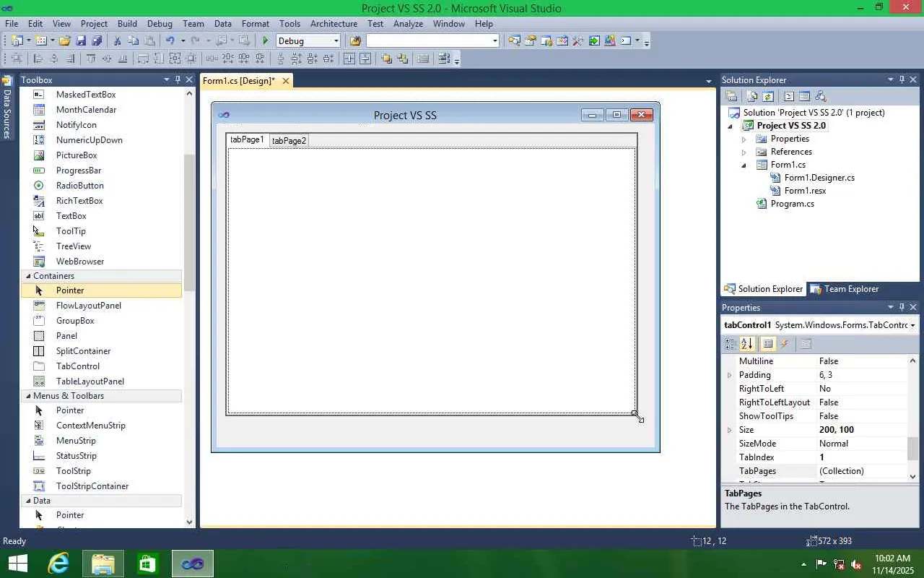Close the Form1.cs [Design] tab
The width and height of the screenshot is (924, 578).
[286, 81]
